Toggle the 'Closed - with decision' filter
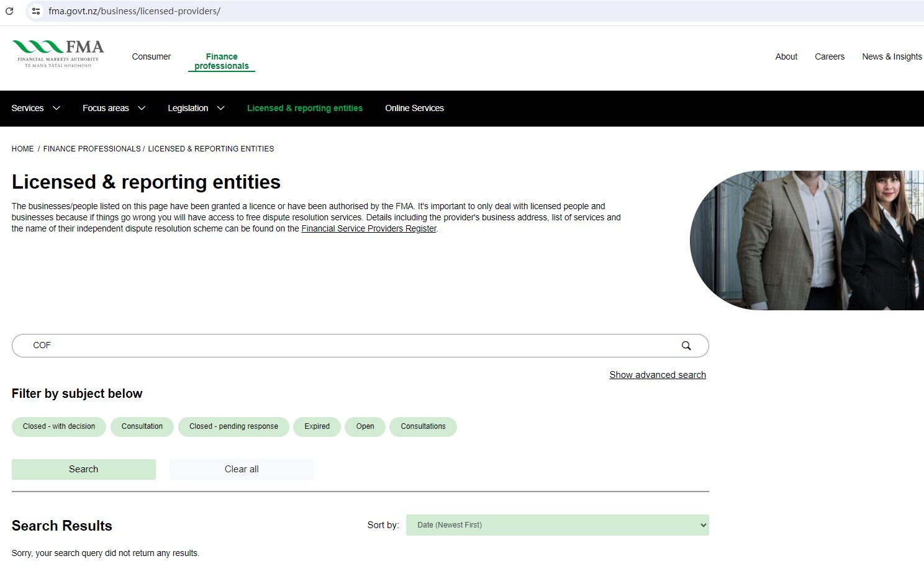The height and width of the screenshot is (566, 924). (x=59, y=426)
